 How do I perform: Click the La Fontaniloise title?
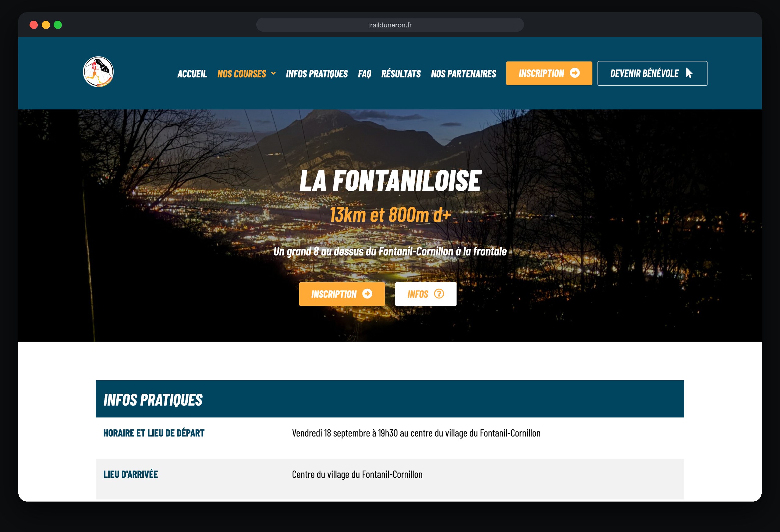click(390, 181)
